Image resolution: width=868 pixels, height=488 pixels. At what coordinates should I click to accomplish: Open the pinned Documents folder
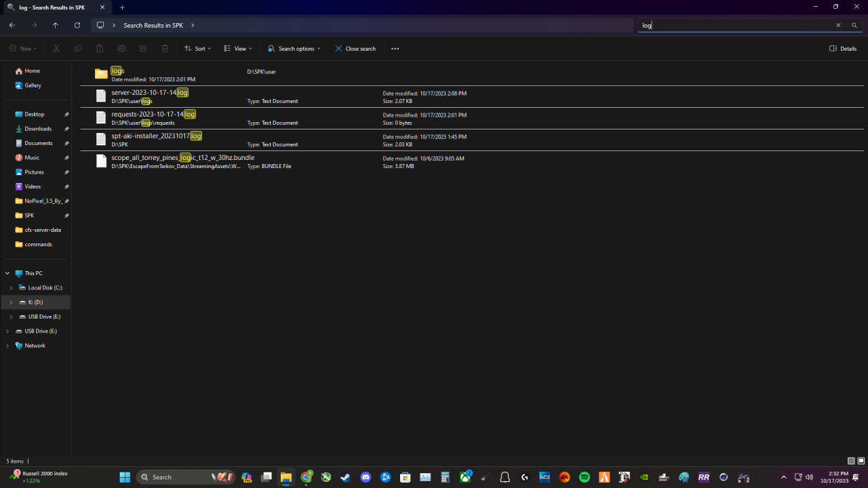(x=39, y=143)
